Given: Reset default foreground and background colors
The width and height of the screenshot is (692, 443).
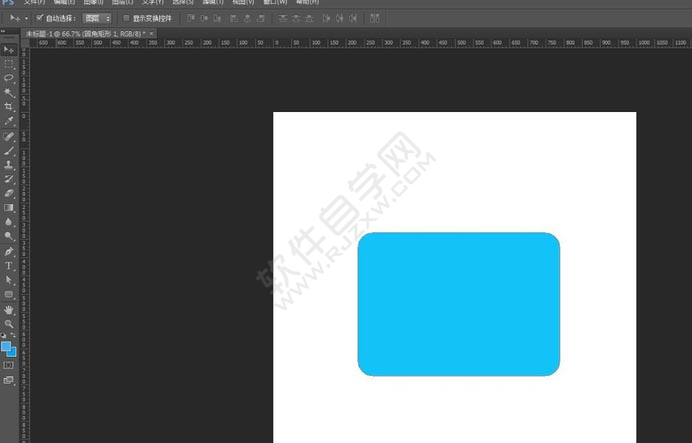Looking at the screenshot, I should 4,336.
